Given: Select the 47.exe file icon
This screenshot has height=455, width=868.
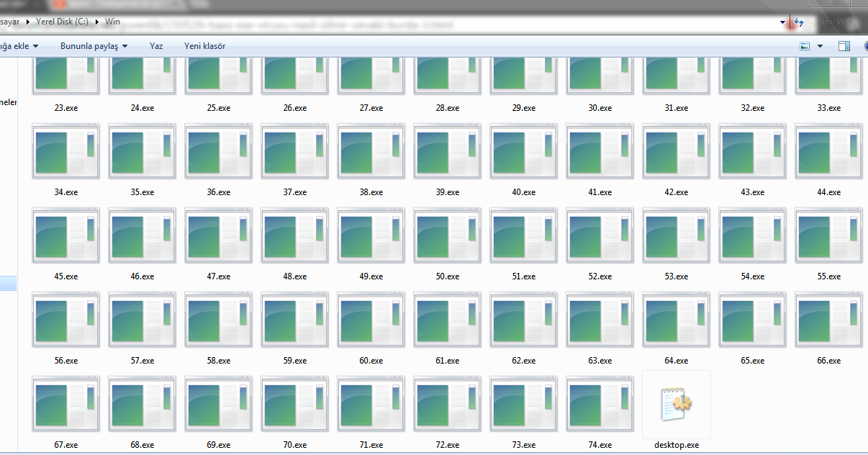Looking at the screenshot, I should click(219, 235).
